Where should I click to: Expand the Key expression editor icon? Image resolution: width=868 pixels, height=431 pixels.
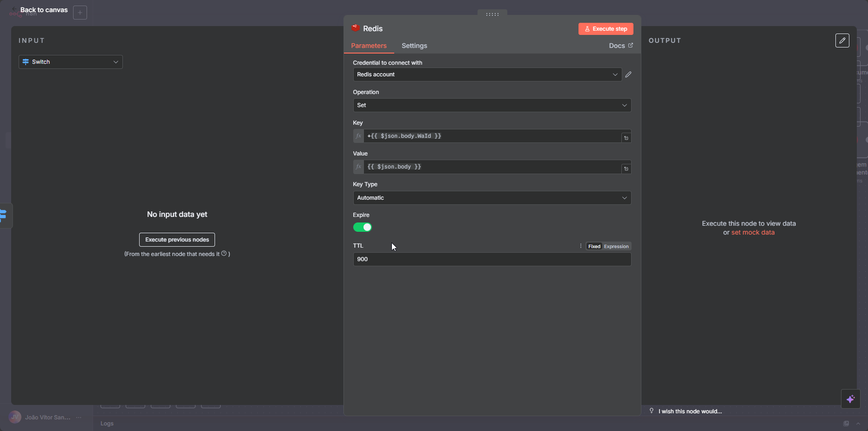coord(626,138)
